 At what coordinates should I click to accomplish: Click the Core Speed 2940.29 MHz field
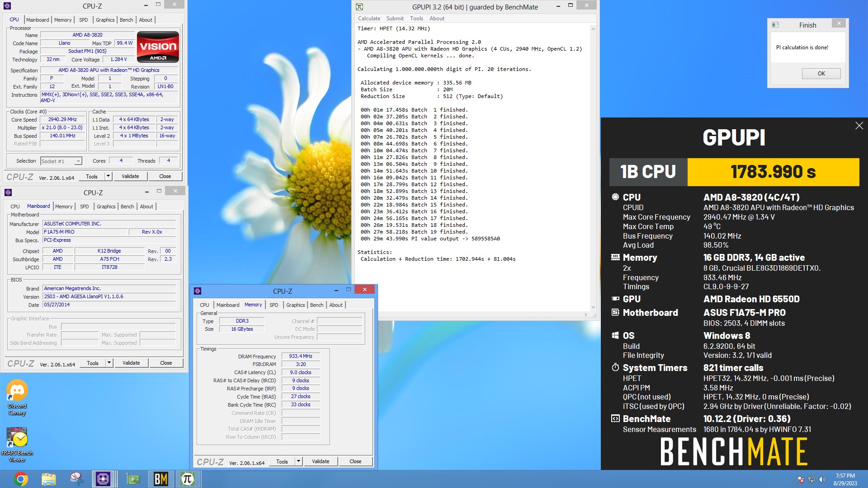click(x=62, y=120)
